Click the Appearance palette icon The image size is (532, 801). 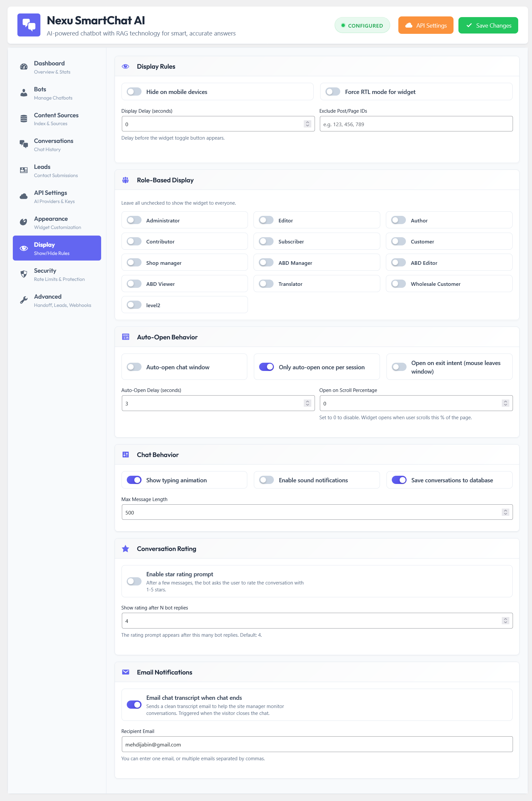pos(24,222)
